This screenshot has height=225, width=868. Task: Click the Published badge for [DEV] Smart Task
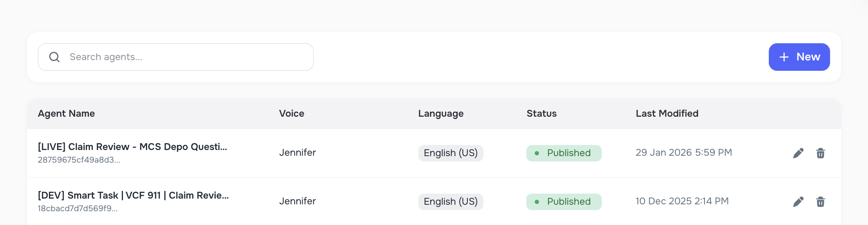coord(563,202)
